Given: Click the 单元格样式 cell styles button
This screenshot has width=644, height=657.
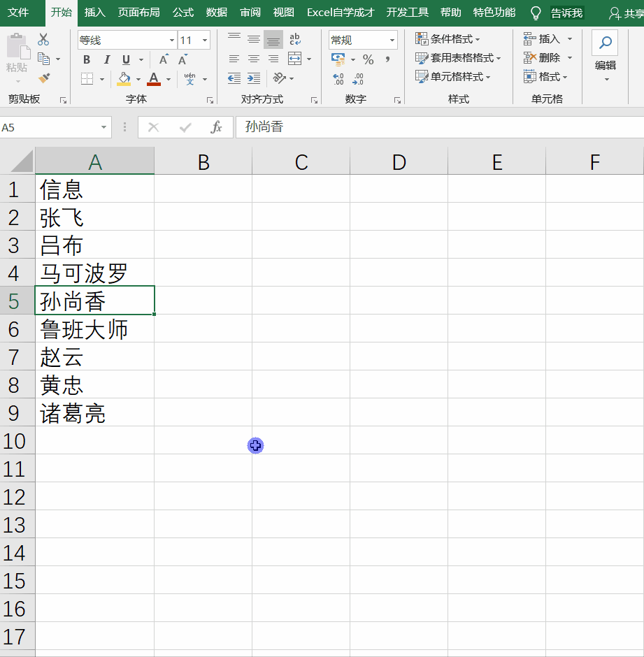Looking at the screenshot, I should pyautogui.click(x=453, y=77).
